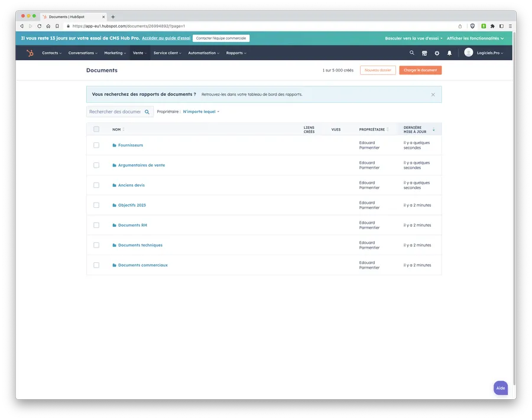Image resolution: width=532 pixels, height=420 pixels.
Task: Open the Vente menu
Action: 140,53
